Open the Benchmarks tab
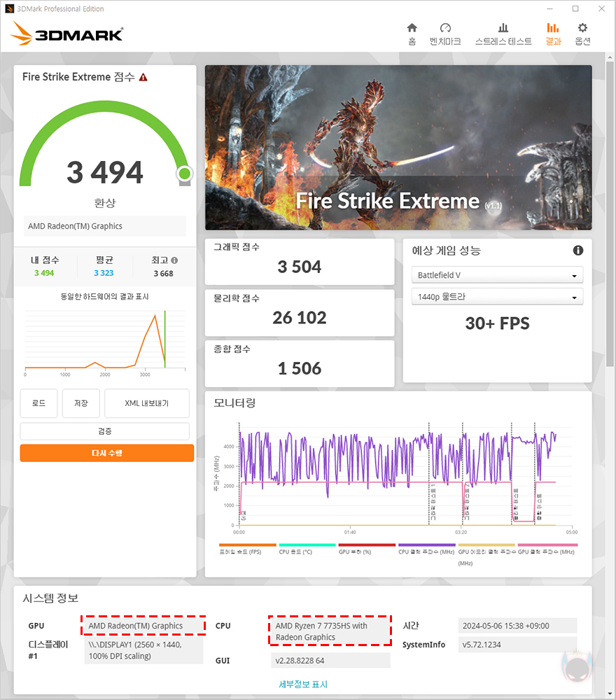Screen dimensions: 616x700 point(445,34)
